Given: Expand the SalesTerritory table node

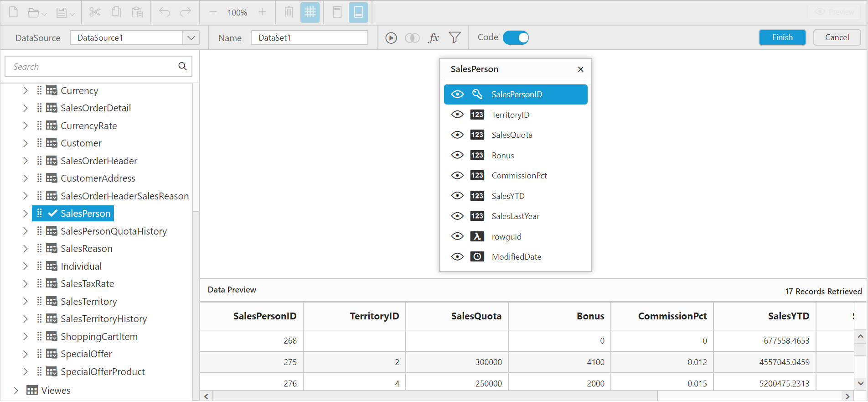Looking at the screenshot, I should click(x=26, y=301).
